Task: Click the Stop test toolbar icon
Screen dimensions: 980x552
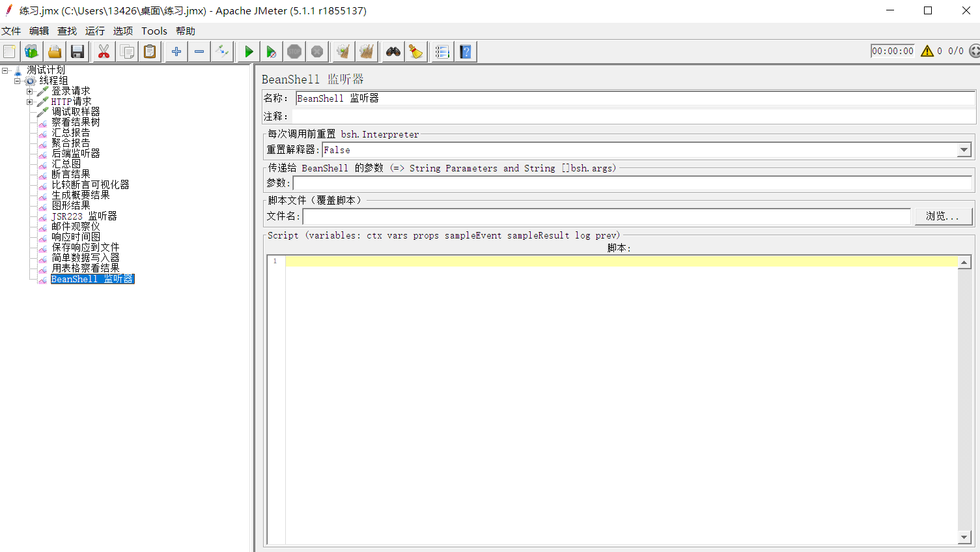Action: 294,51
